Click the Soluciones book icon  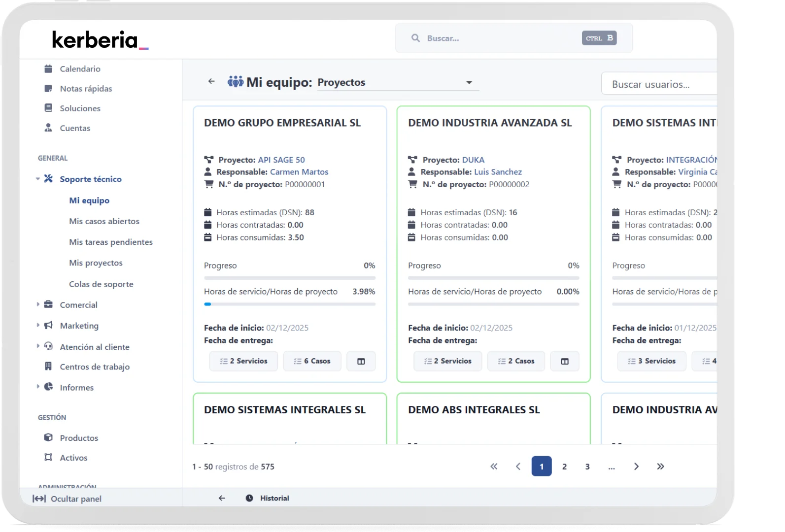pos(48,108)
